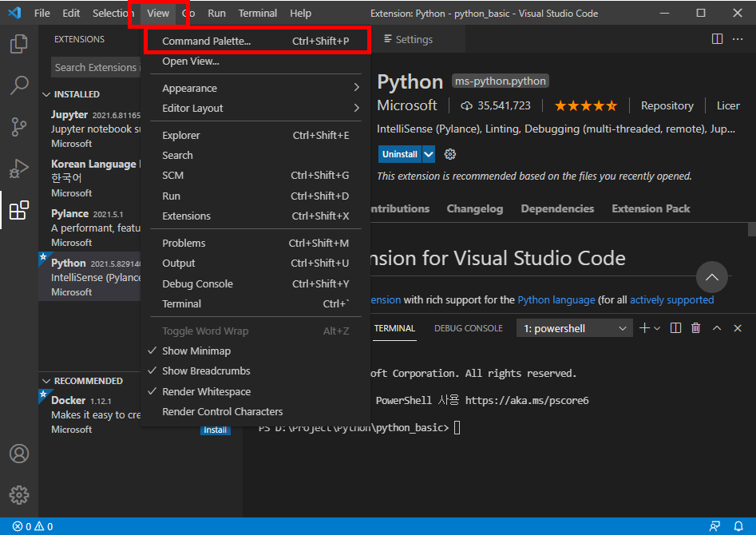Open launch profile dropdown next to plus
The width and height of the screenshot is (756, 535).
coord(657,328)
